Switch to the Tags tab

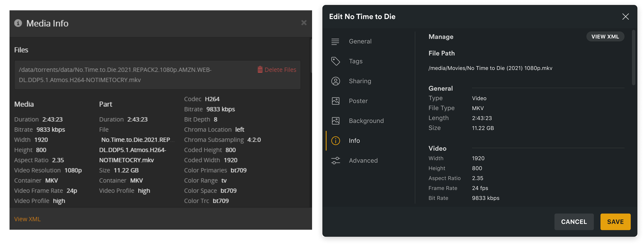(356, 61)
